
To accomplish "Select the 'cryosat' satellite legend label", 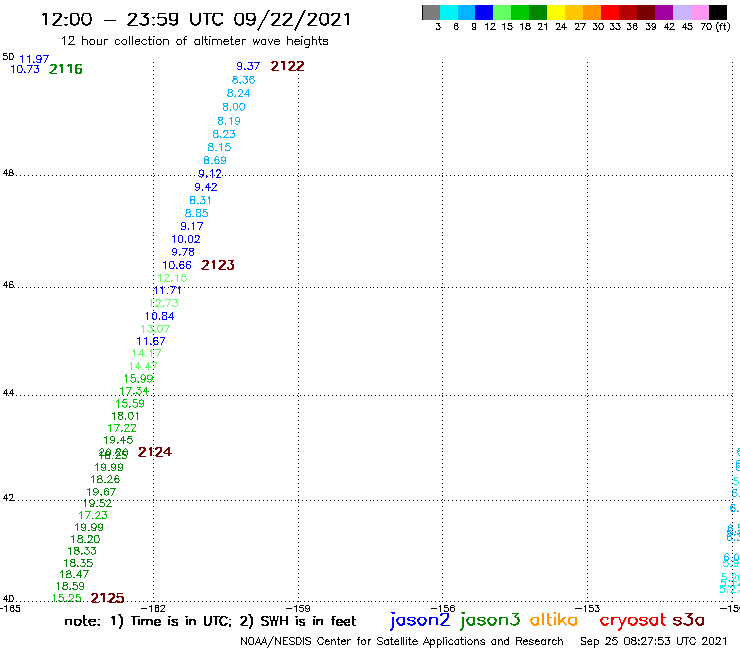I will point(633,620).
